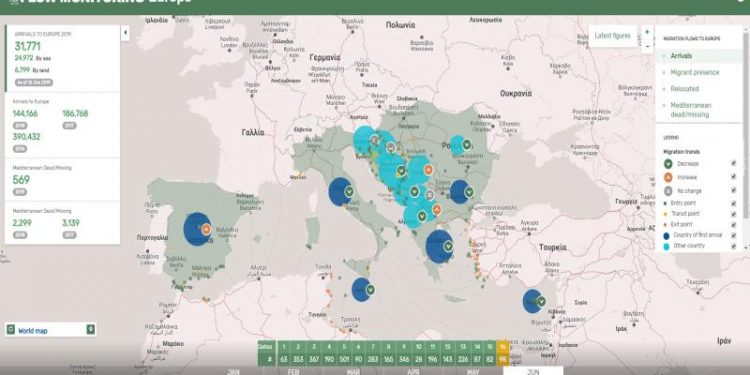Open the Latest figures button
The image size is (750, 375).
(x=612, y=36)
